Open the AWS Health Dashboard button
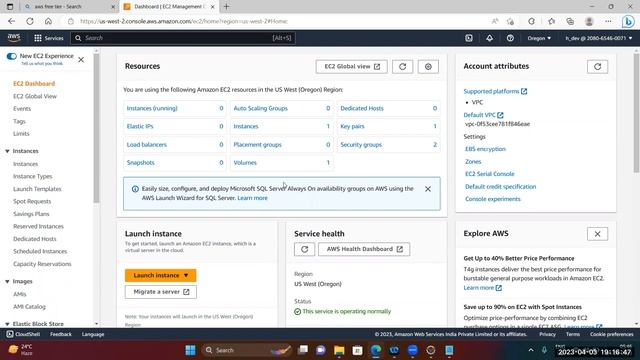This screenshot has height=360, width=640. pyautogui.click(x=364, y=249)
